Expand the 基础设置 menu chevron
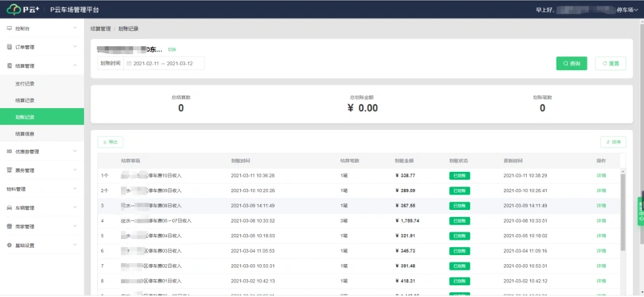Screen dimensions: 644x297 [75, 245]
